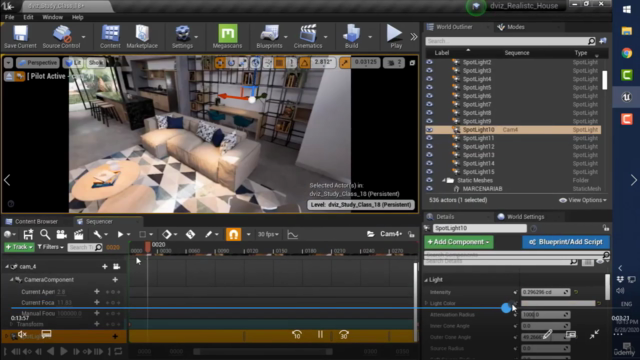Toggle visibility of SpotLight2
This screenshot has height=360, width=640.
tap(429, 62)
